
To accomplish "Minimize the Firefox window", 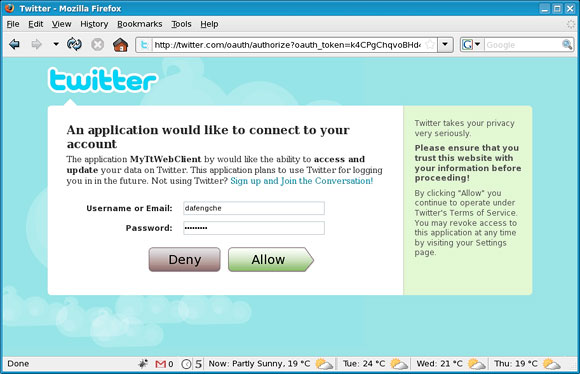I will coord(544,9).
